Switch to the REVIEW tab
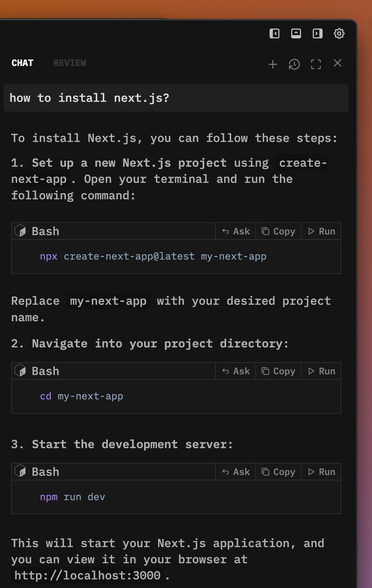The width and height of the screenshot is (372, 588). coord(70,63)
